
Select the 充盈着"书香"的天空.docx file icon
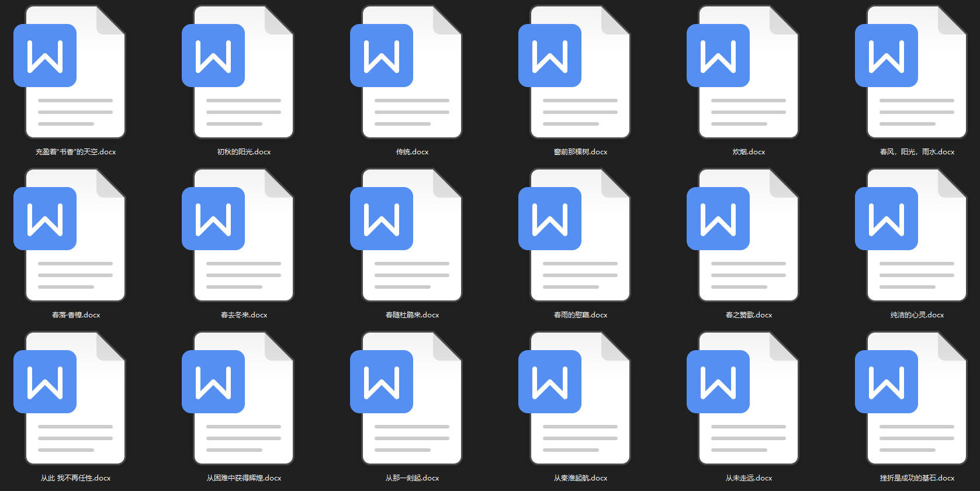click(x=70, y=72)
